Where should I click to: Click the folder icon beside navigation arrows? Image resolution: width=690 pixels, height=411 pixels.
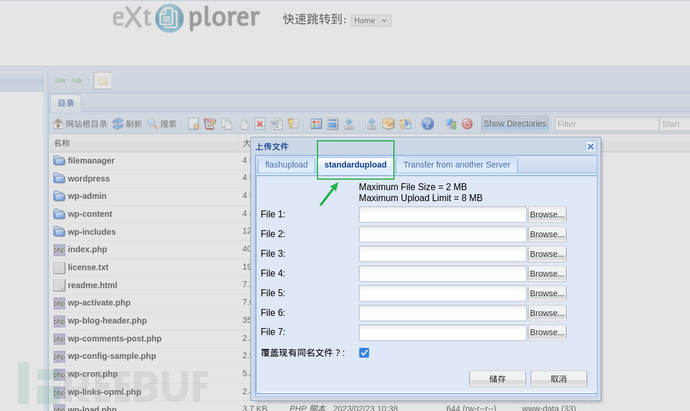[103, 81]
